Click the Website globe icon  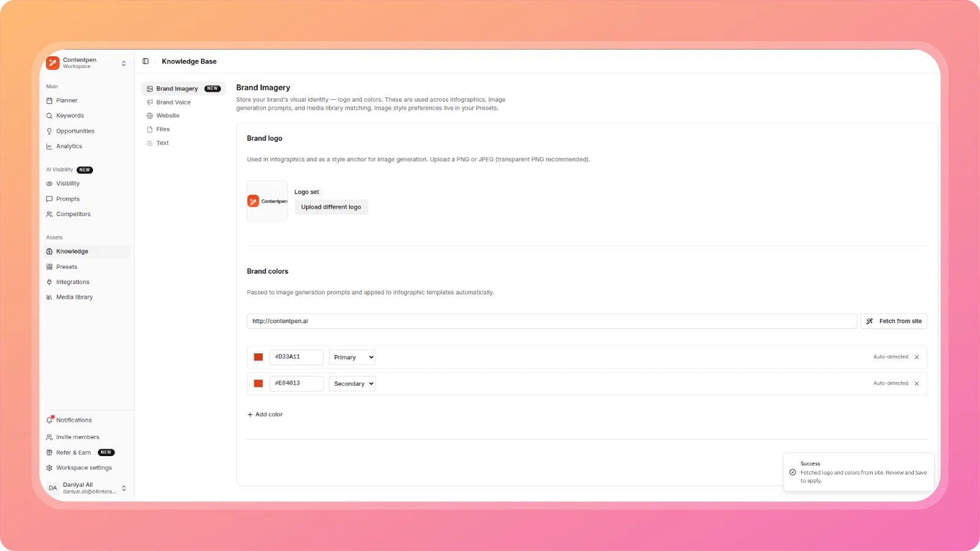point(149,116)
